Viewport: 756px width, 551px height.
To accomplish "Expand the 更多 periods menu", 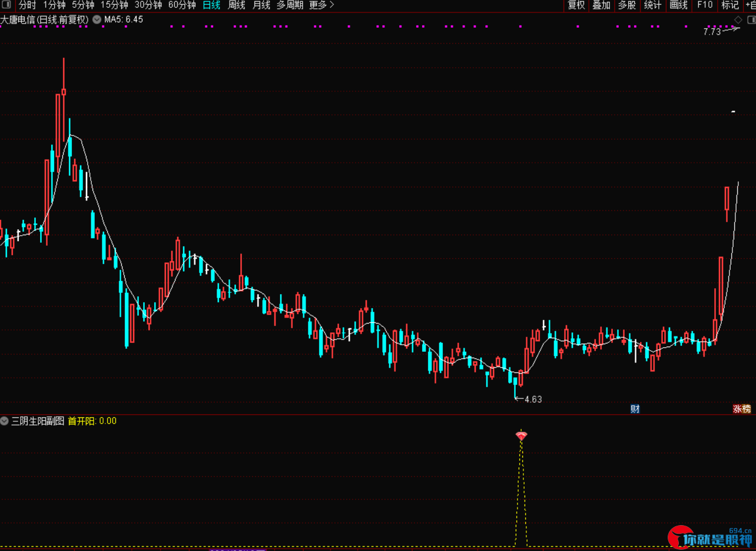I will point(322,5).
